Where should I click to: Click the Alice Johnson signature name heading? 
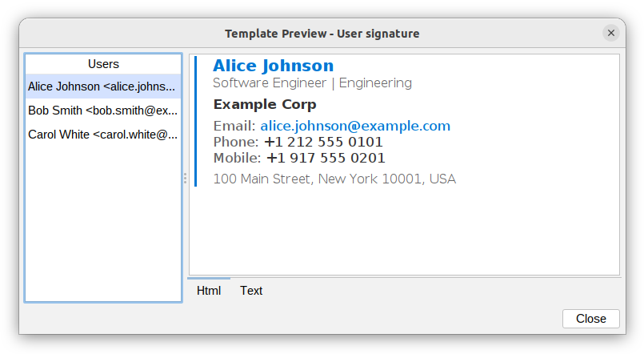coord(273,66)
